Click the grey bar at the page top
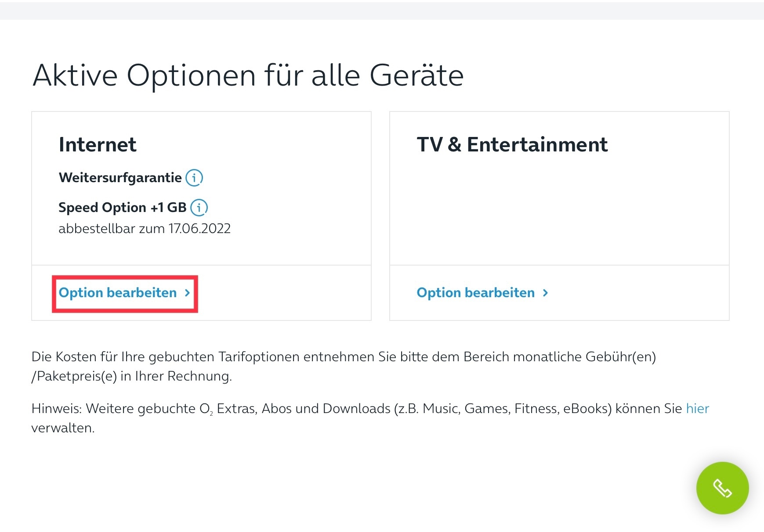 [x=382, y=11]
